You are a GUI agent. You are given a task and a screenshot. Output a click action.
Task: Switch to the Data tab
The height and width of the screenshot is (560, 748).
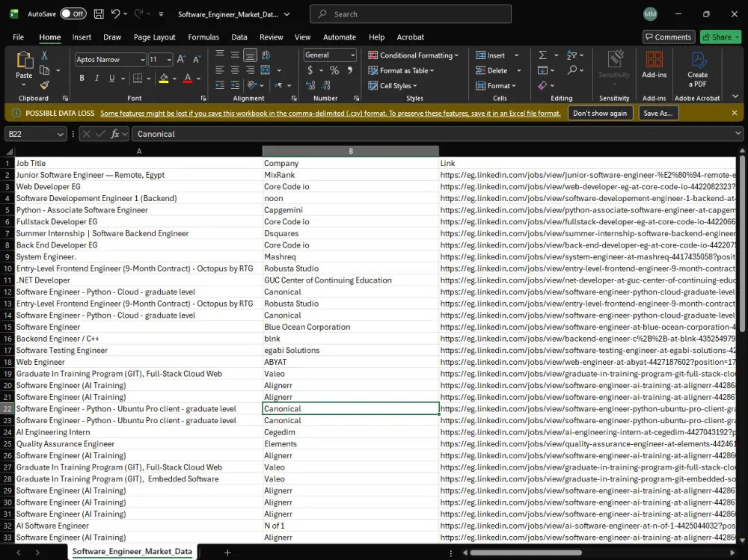point(239,37)
